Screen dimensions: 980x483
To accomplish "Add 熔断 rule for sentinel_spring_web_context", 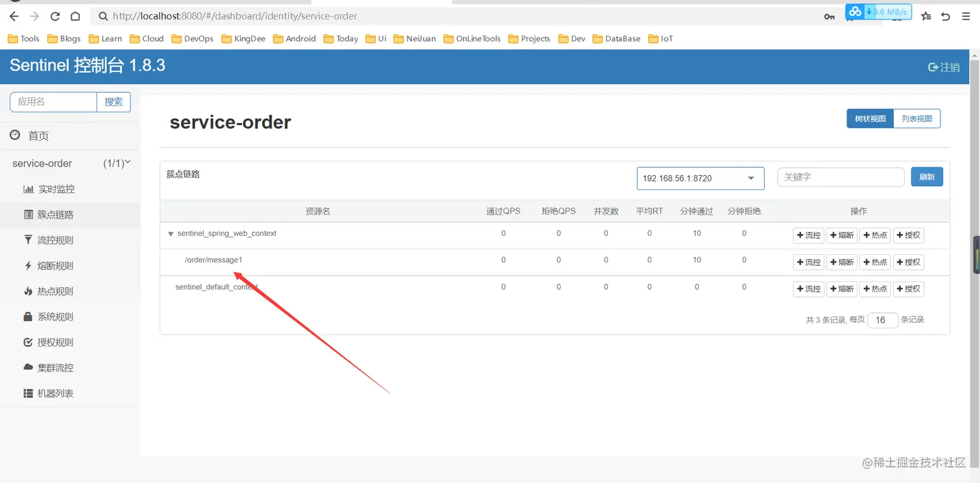I will point(842,235).
